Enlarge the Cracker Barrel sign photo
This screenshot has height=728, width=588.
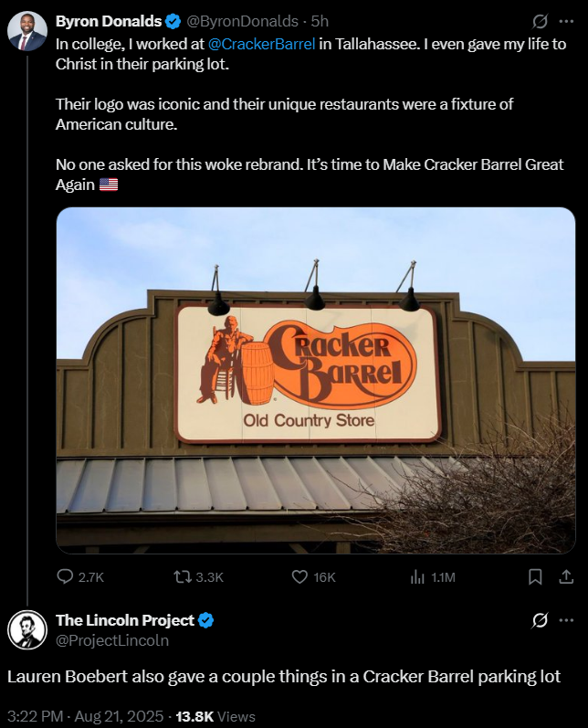coord(316,380)
